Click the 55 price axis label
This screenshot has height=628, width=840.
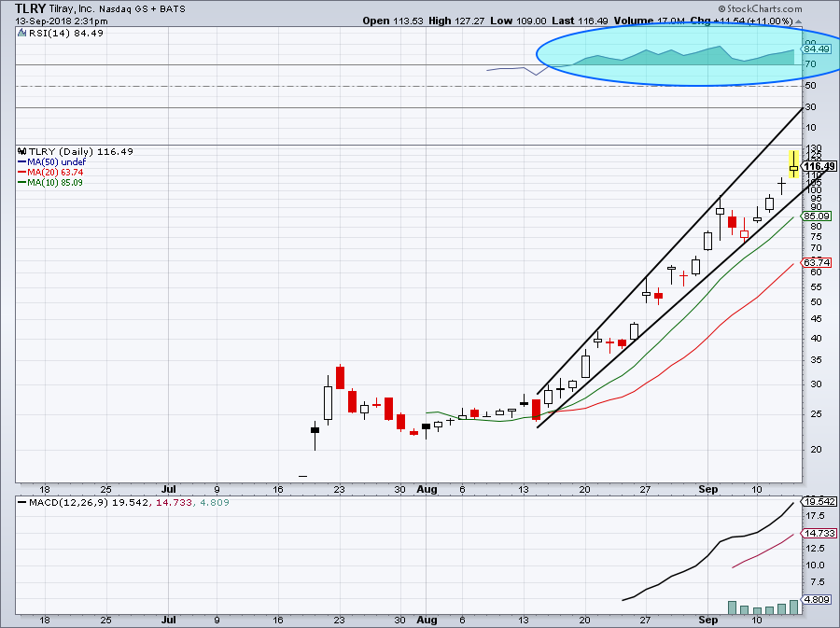pos(816,287)
